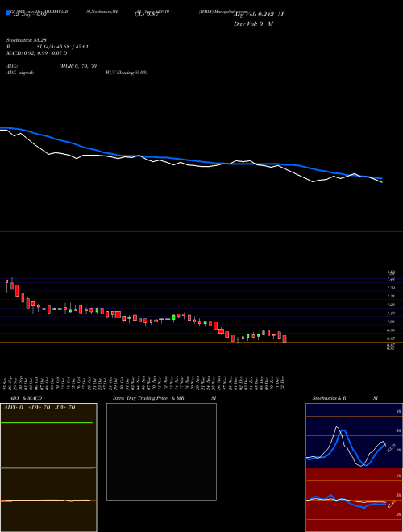Click the 'MACD: 0.92, 0.99, -0.07 D' line
Image resolution: width=403 pixels, height=532 pixels.
[x=36, y=53]
